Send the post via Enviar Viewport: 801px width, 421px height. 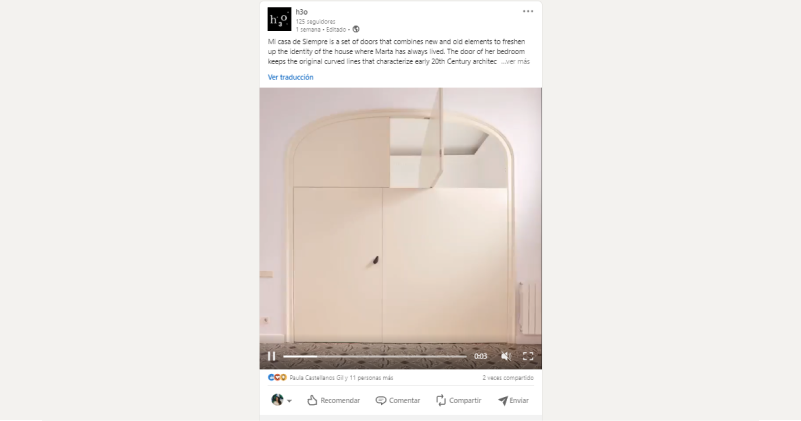(513, 401)
